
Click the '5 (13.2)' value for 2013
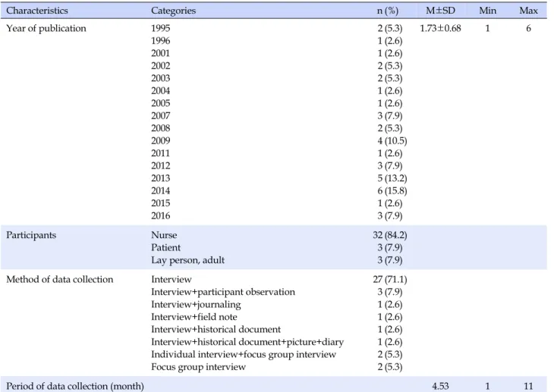coord(392,178)
